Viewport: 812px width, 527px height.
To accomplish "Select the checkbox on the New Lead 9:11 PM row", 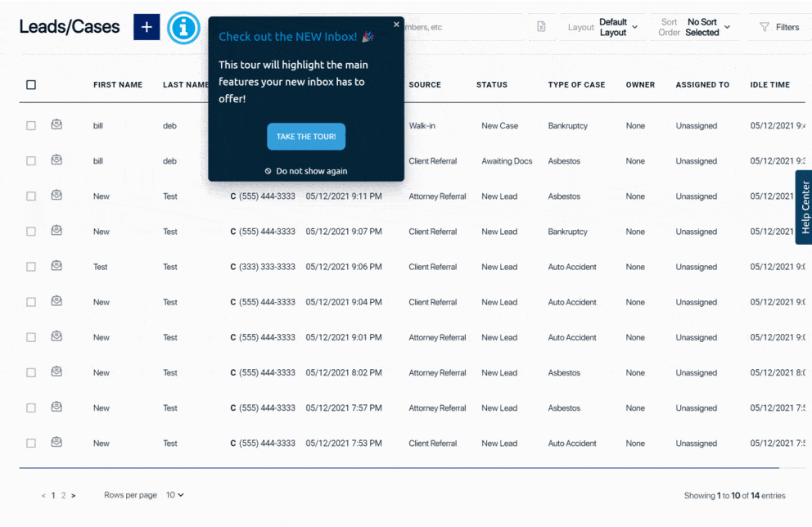I will (30, 196).
